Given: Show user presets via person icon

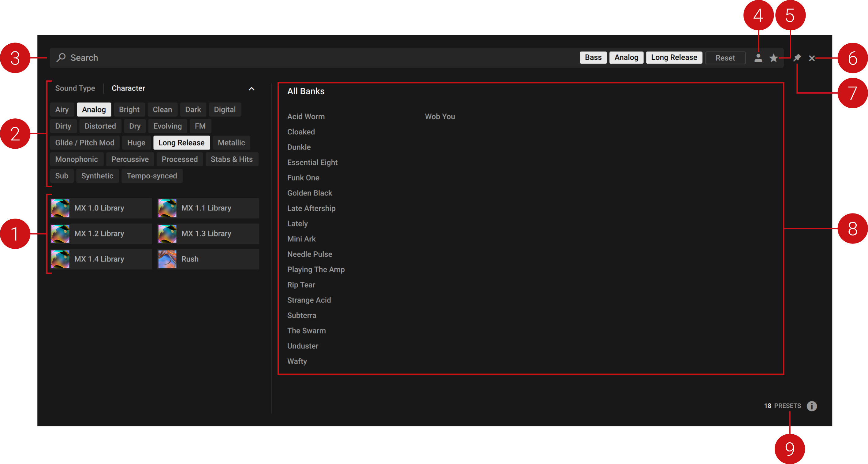Looking at the screenshot, I should [758, 58].
